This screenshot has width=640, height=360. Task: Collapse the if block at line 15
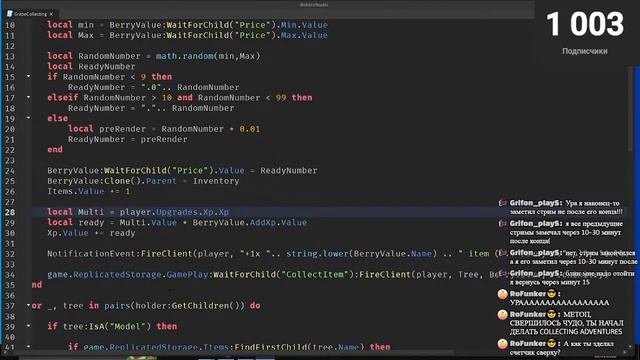[28, 76]
